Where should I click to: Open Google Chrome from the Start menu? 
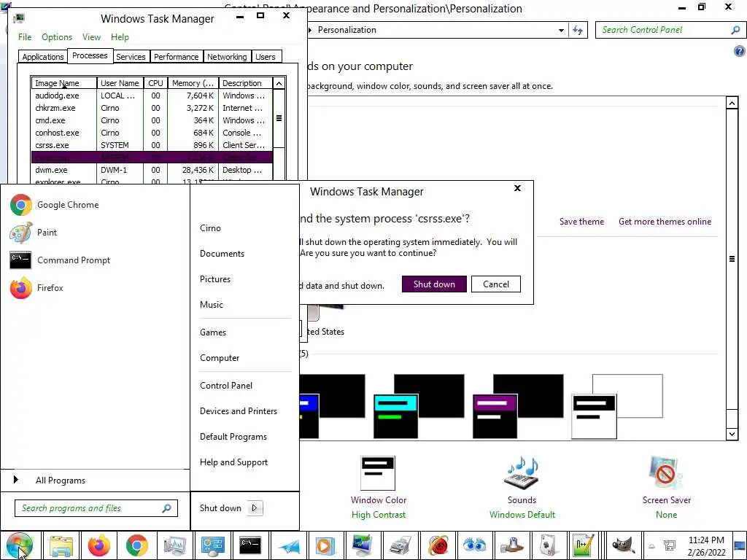click(54, 205)
